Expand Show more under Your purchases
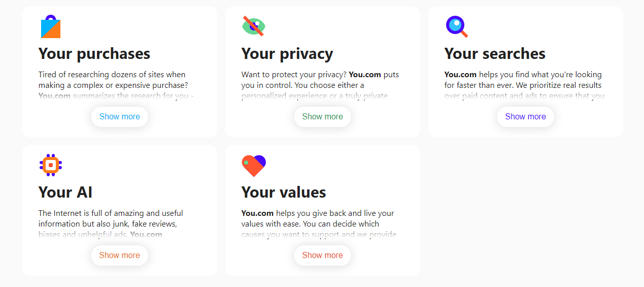Image resolution: width=644 pixels, height=287 pixels. [x=119, y=117]
